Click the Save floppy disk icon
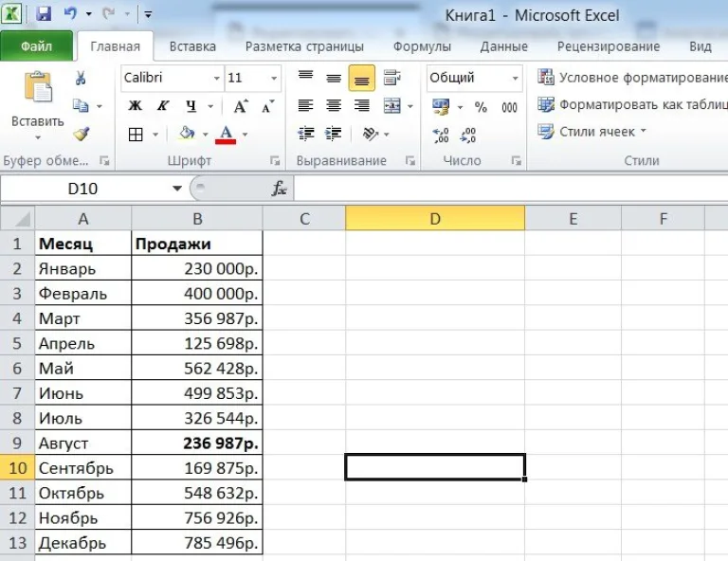Viewport: 728px width, 561px height. click(44, 14)
